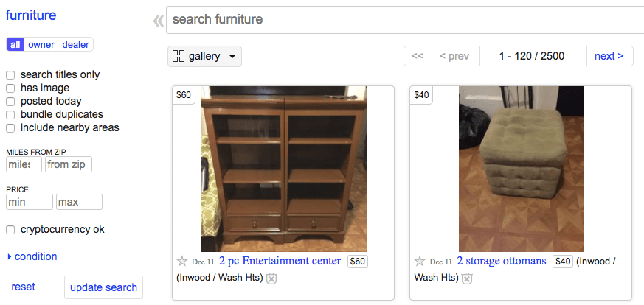Enable cryptocurrency ok filter
This screenshot has height=305, width=644.
point(10,229)
